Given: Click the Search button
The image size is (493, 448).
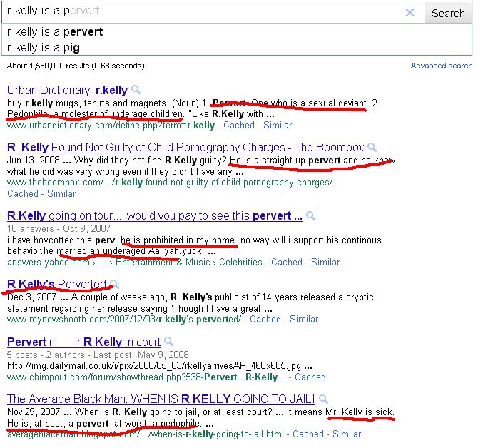Looking at the screenshot, I should (448, 13).
